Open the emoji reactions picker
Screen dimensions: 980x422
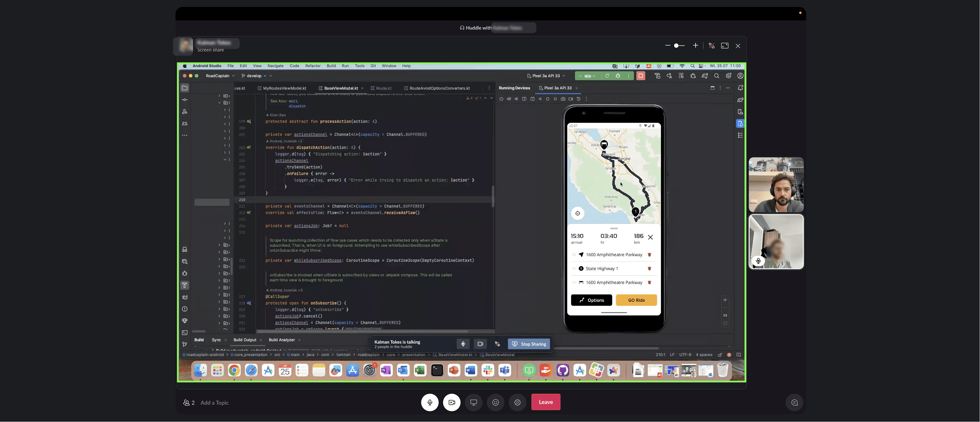495,402
